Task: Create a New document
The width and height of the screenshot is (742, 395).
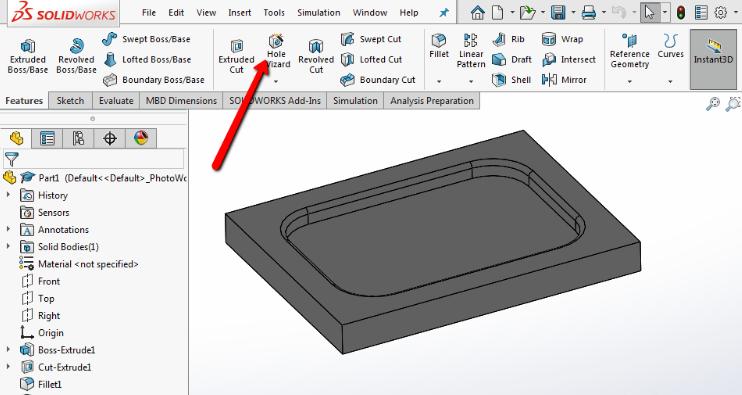Action: coord(498,13)
